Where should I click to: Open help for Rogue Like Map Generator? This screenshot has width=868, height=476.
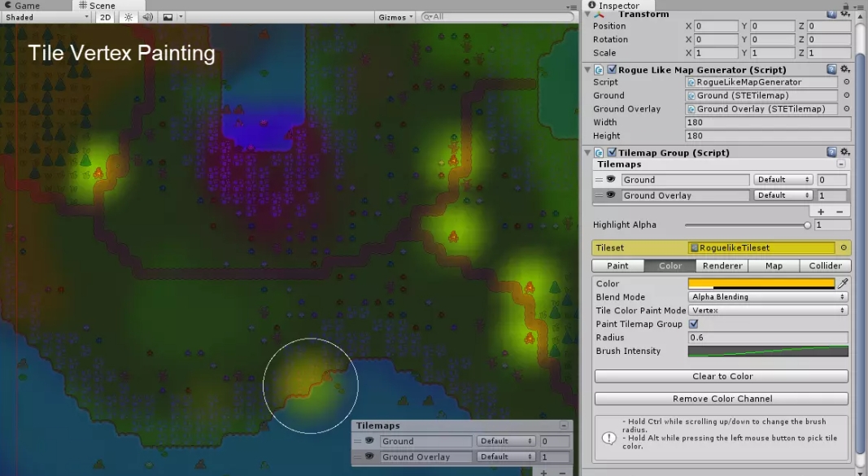(831, 70)
